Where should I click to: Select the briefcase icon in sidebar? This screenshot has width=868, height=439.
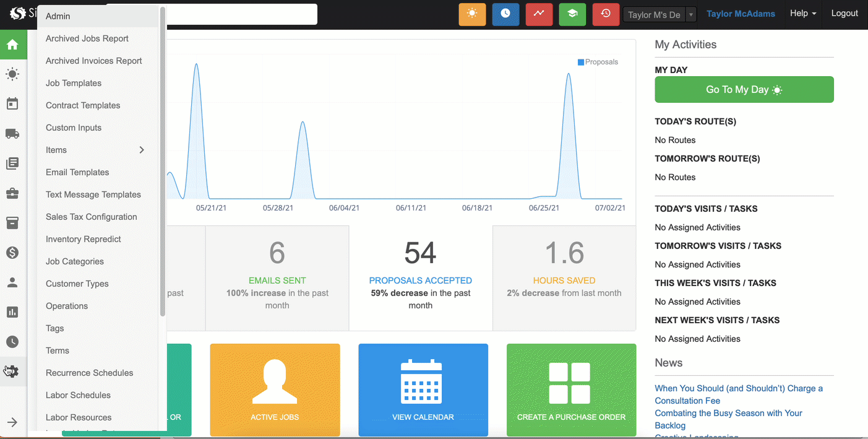pyautogui.click(x=12, y=194)
